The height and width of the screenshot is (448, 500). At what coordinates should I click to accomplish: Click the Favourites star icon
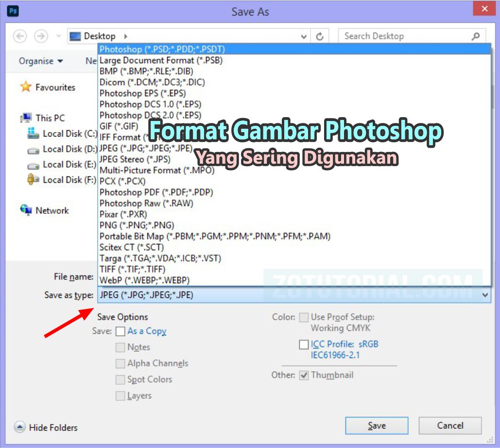[25, 86]
